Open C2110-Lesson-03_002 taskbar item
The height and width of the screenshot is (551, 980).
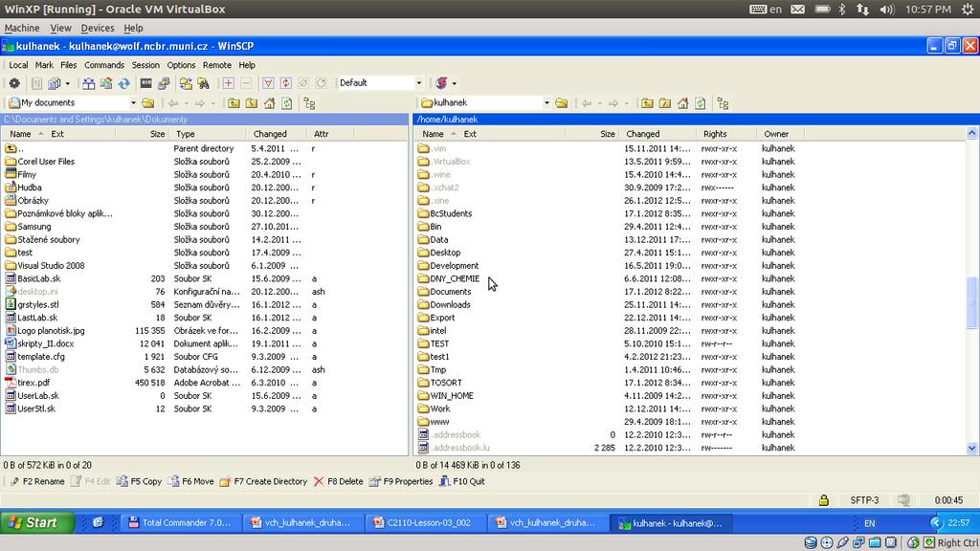426,523
